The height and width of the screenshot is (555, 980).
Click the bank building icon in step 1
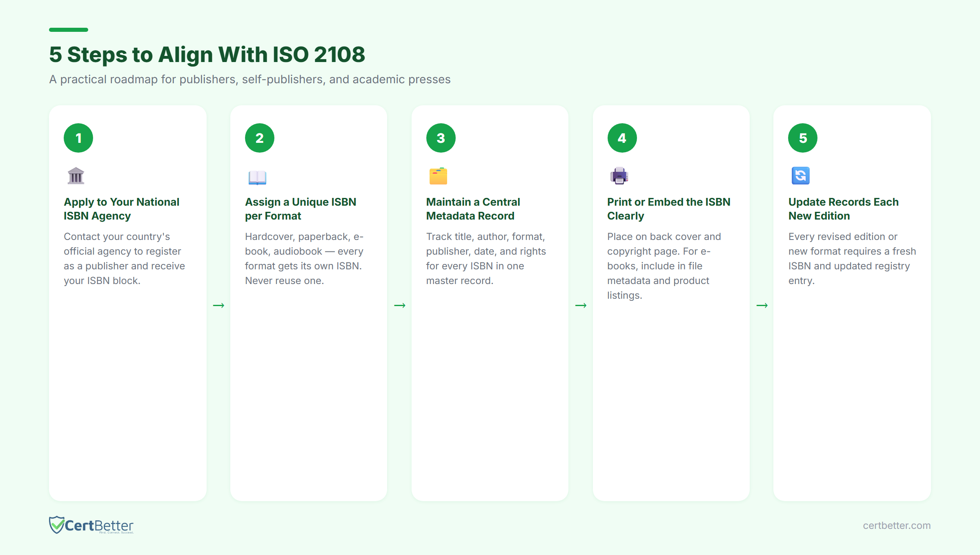tap(76, 176)
